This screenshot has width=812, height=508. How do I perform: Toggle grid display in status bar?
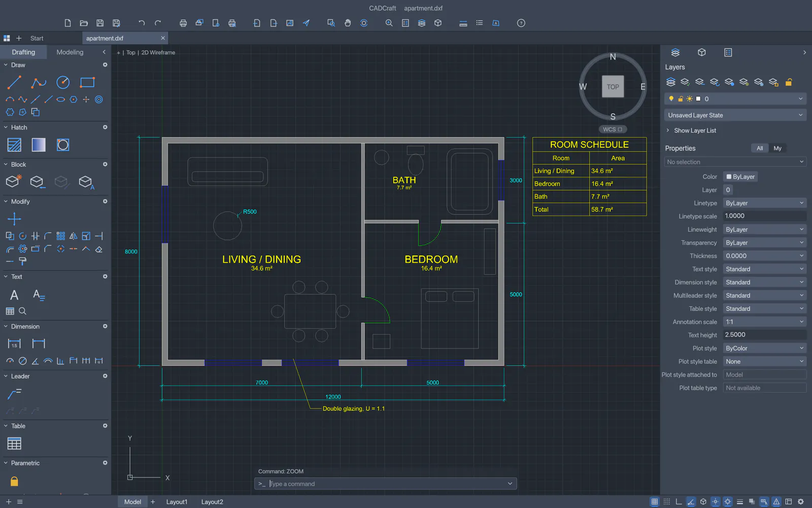655,502
